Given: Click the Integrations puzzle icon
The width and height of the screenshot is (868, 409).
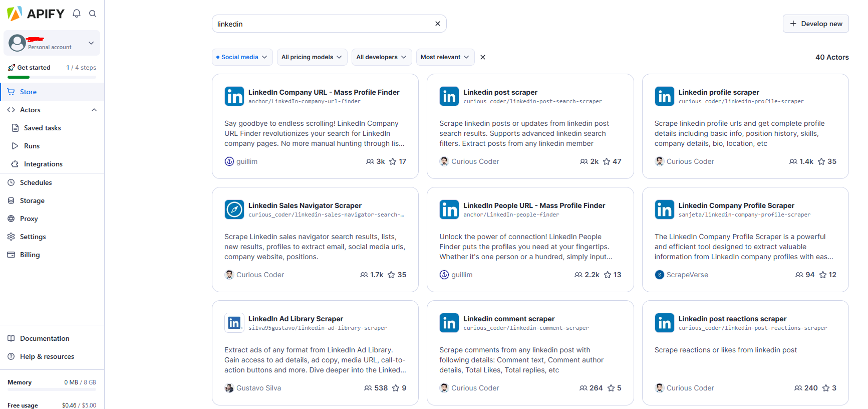Looking at the screenshot, I should pyautogui.click(x=15, y=164).
